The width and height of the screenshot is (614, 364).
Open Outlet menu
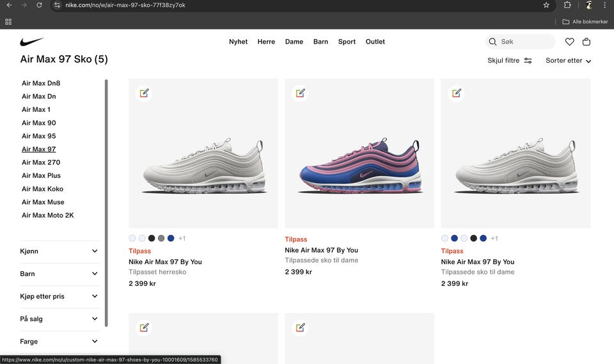pyautogui.click(x=375, y=42)
